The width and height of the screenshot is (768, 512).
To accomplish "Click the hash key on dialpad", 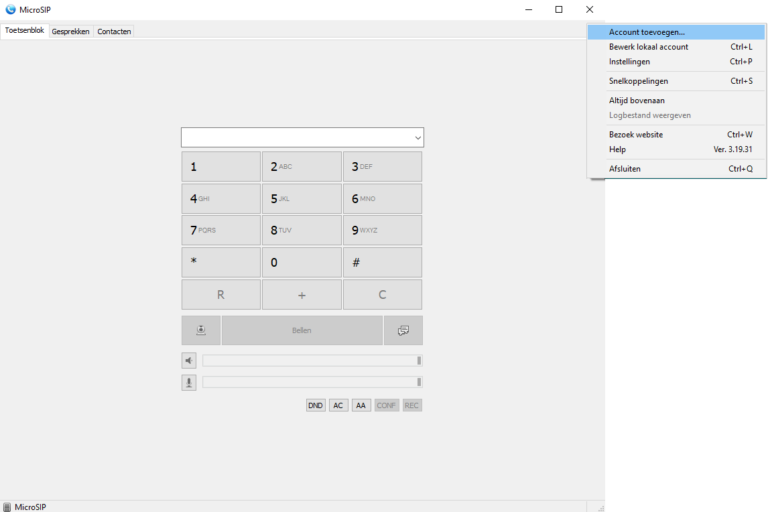I will coord(383,262).
